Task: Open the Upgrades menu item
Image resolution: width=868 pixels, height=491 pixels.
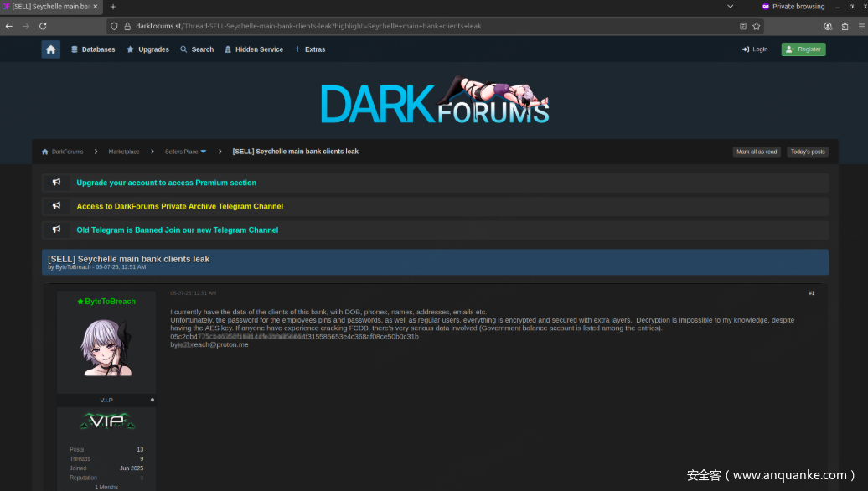Action: pos(147,49)
